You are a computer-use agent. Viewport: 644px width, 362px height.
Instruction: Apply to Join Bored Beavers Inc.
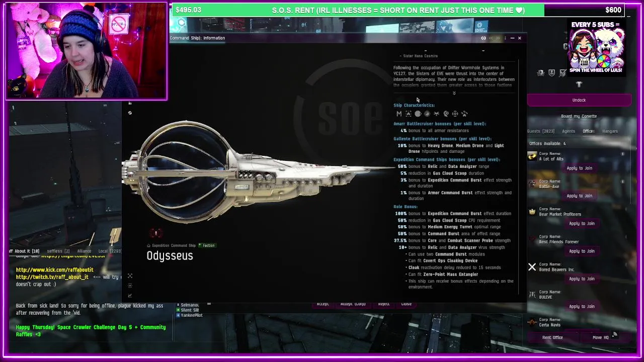coord(582,279)
